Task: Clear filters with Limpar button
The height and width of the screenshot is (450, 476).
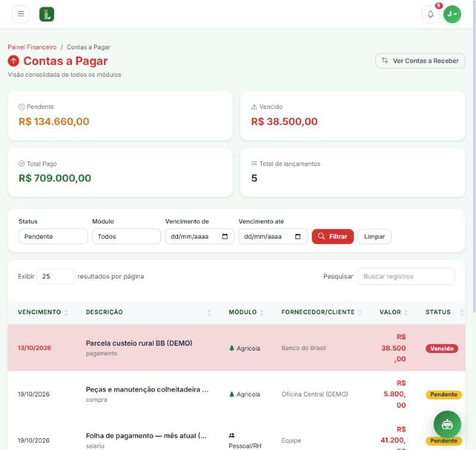Action: coord(374,236)
